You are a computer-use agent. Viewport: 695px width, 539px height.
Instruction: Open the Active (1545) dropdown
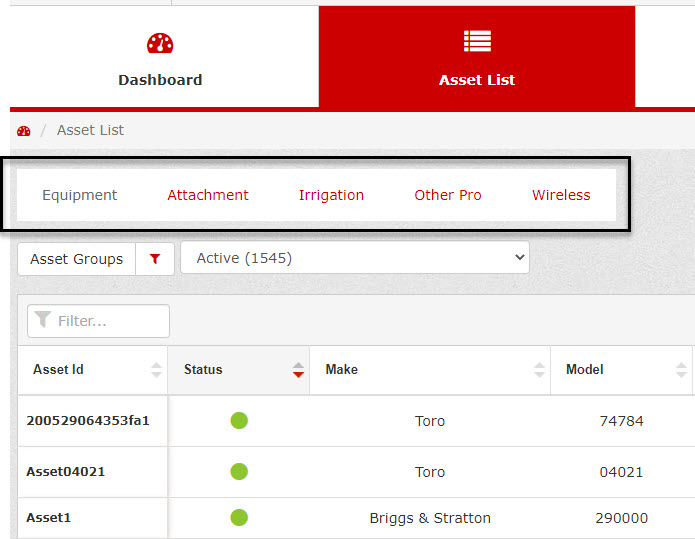pos(355,258)
